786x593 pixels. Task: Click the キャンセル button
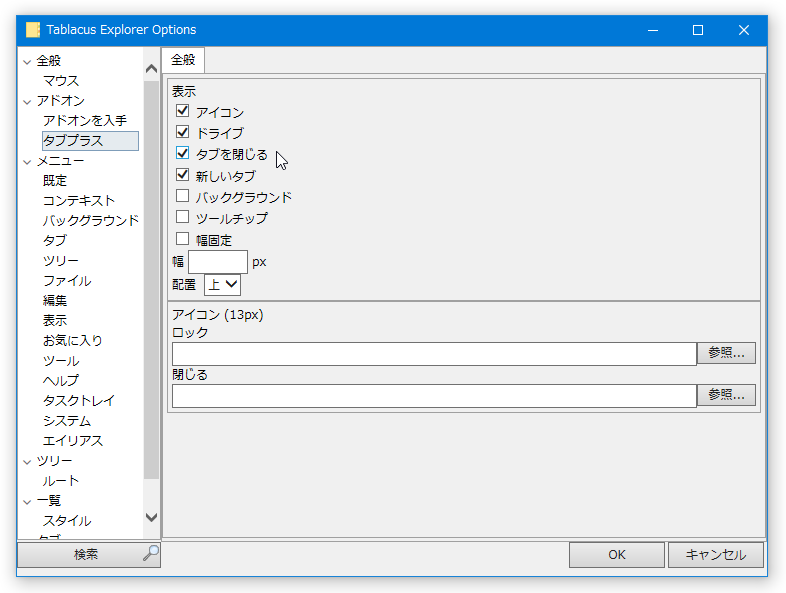[x=716, y=555]
